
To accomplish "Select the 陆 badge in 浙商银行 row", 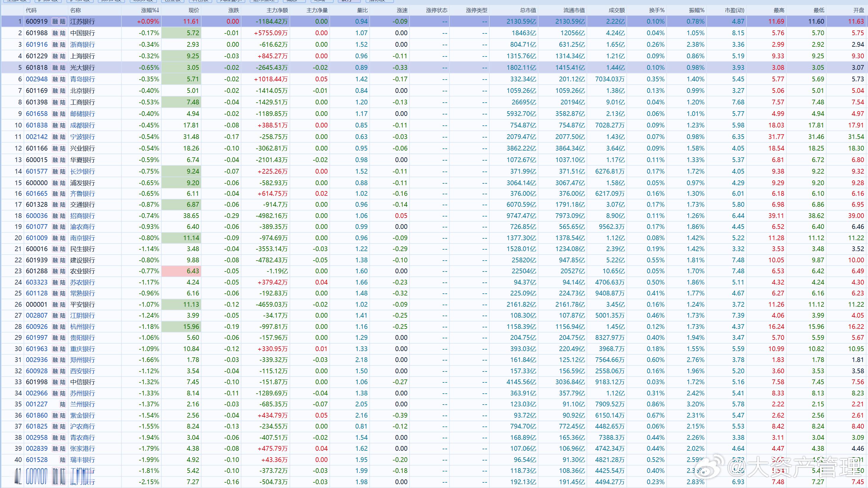I will point(63,45).
